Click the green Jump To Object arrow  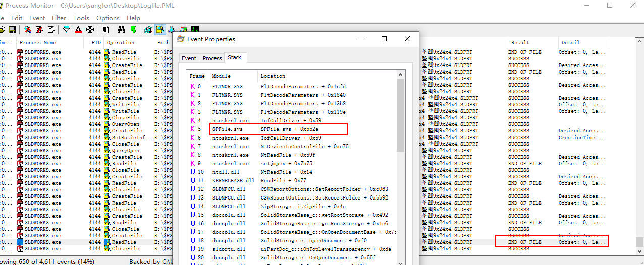click(133, 30)
